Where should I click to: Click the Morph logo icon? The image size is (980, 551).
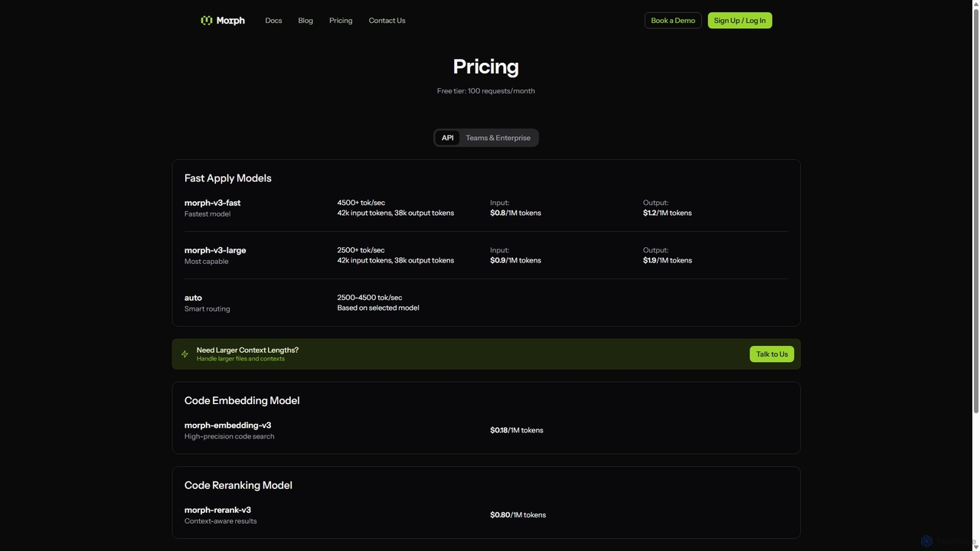tap(206, 21)
